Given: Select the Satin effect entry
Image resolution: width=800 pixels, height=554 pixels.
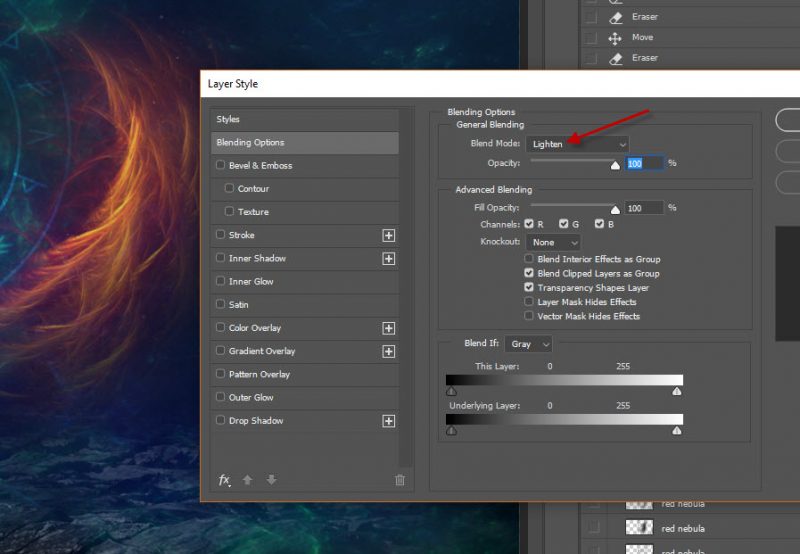Looking at the screenshot, I should click(x=238, y=305).
